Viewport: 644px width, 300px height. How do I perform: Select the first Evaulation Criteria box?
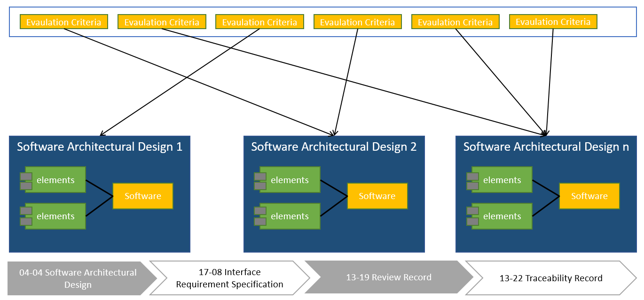click(64, 22)
